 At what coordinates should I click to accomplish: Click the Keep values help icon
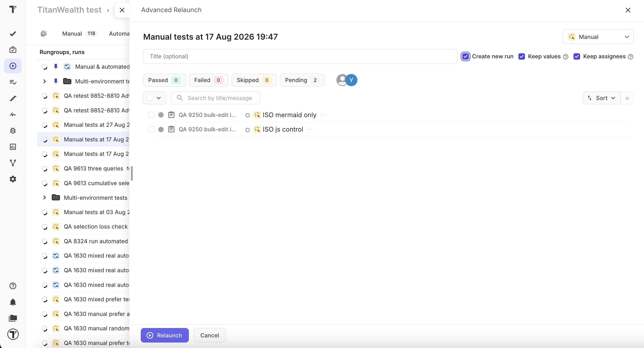pyautogui.click(x=566, y=57)
